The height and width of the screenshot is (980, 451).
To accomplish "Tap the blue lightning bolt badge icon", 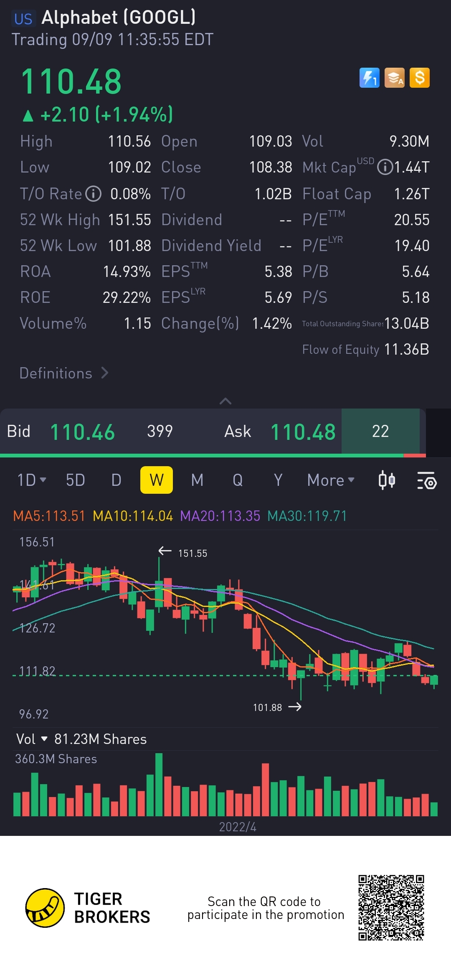I will [369, 78].
